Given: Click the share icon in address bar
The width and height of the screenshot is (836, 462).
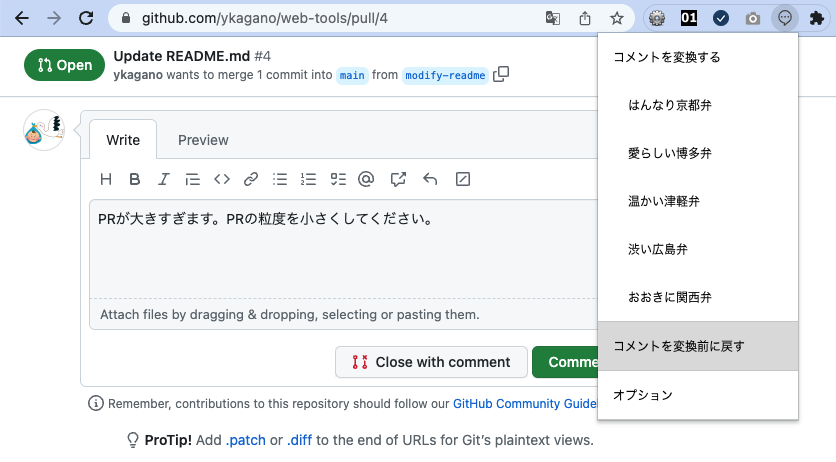Looking at the screenshot, I should (x=585, y=18).
